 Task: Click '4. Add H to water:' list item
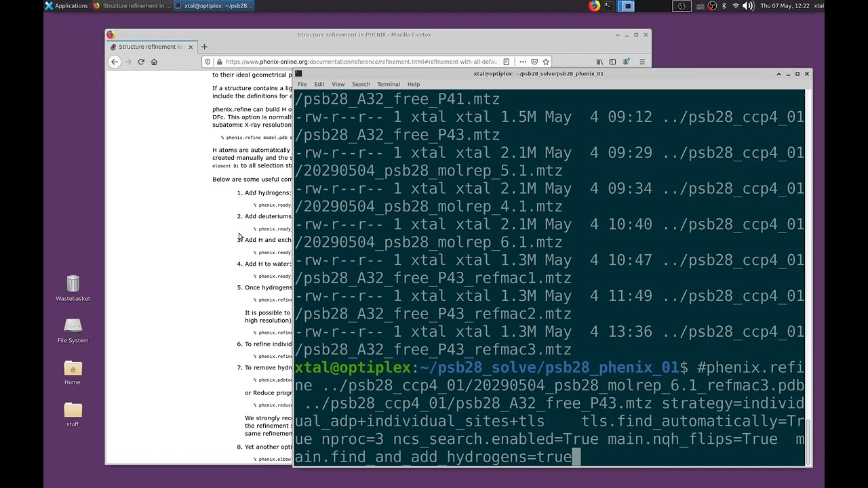264,264
